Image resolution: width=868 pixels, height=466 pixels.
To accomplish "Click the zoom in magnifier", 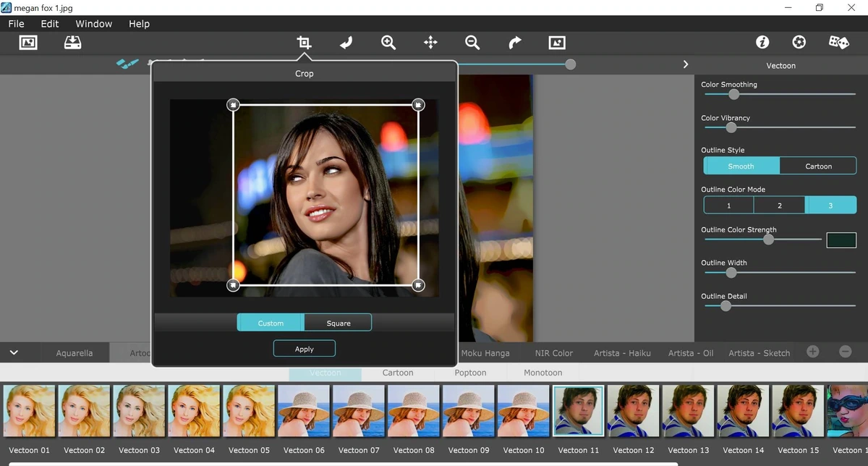I will (388, 43).
